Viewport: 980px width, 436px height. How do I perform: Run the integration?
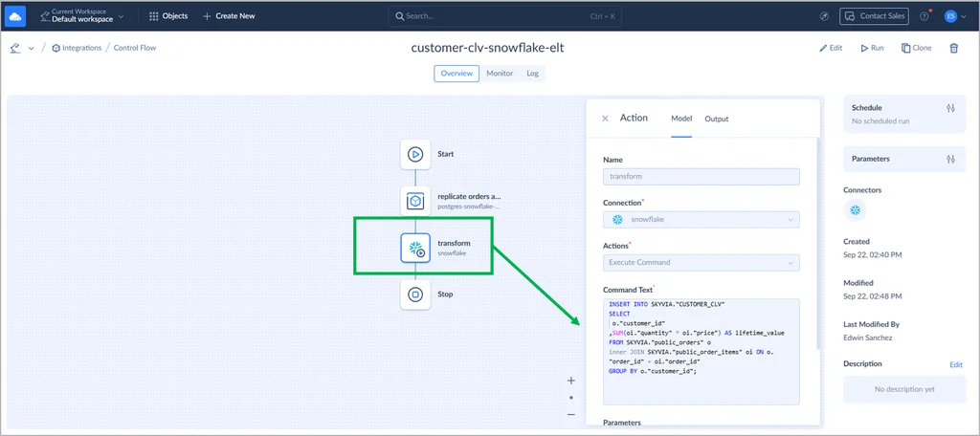point(872,48)
